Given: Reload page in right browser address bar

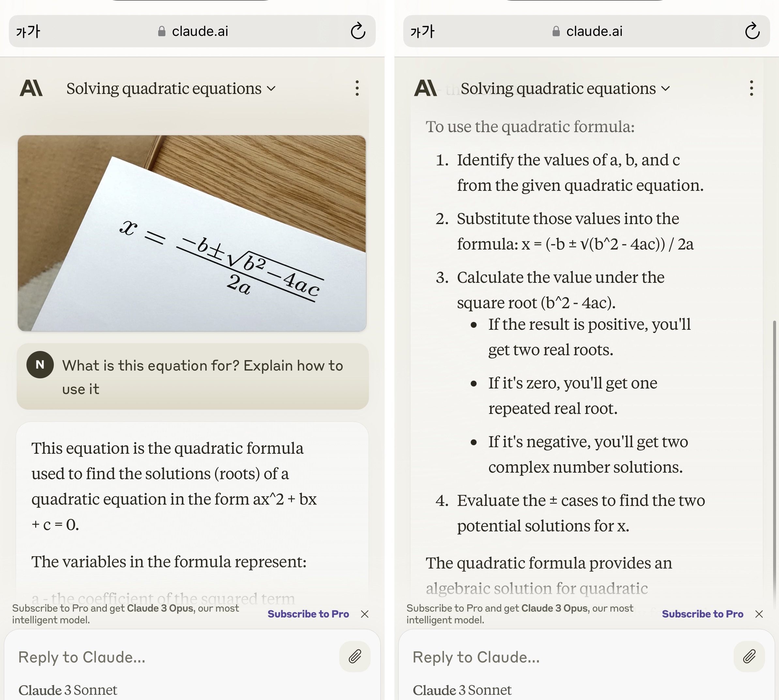Looking at the screenshot, I should click(x=752, y=31).
